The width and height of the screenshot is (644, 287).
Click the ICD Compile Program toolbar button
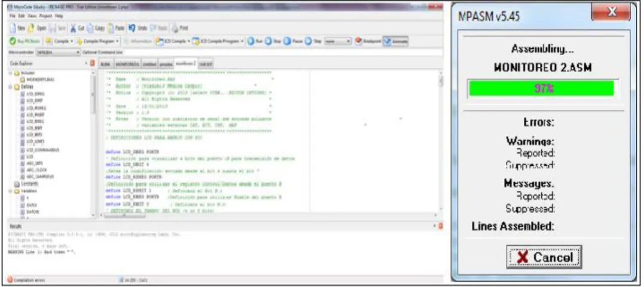click(216, 41)
